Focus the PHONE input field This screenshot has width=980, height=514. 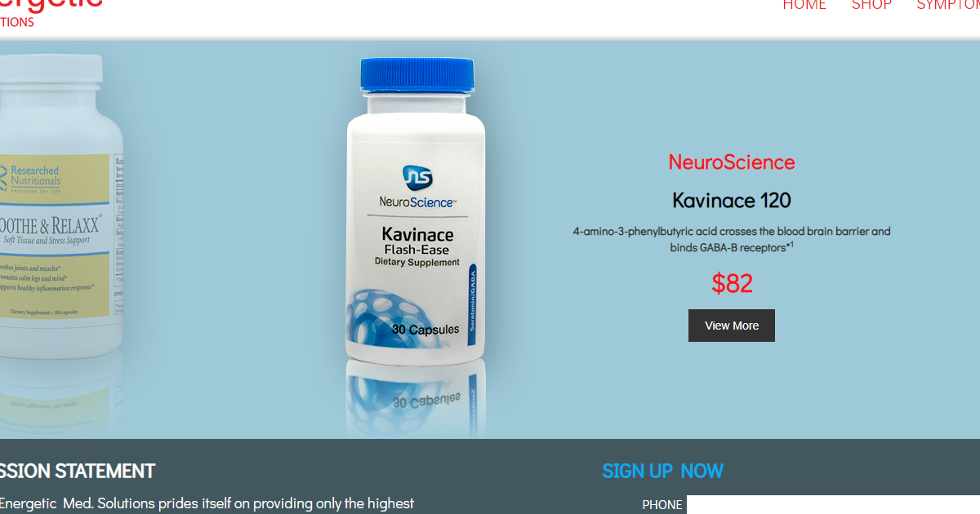click(833, 505)
